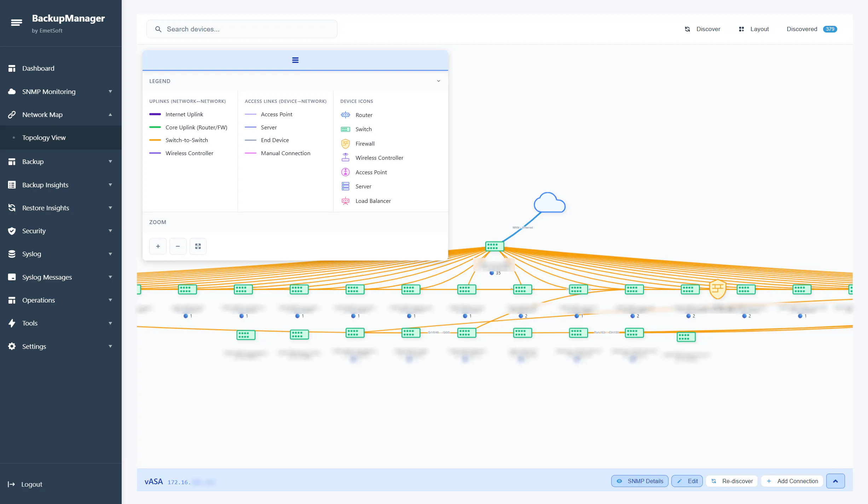The image size is (868, 504).
Task: Click the Restore Insights refresh icon
Action: [x=12, y=208]
